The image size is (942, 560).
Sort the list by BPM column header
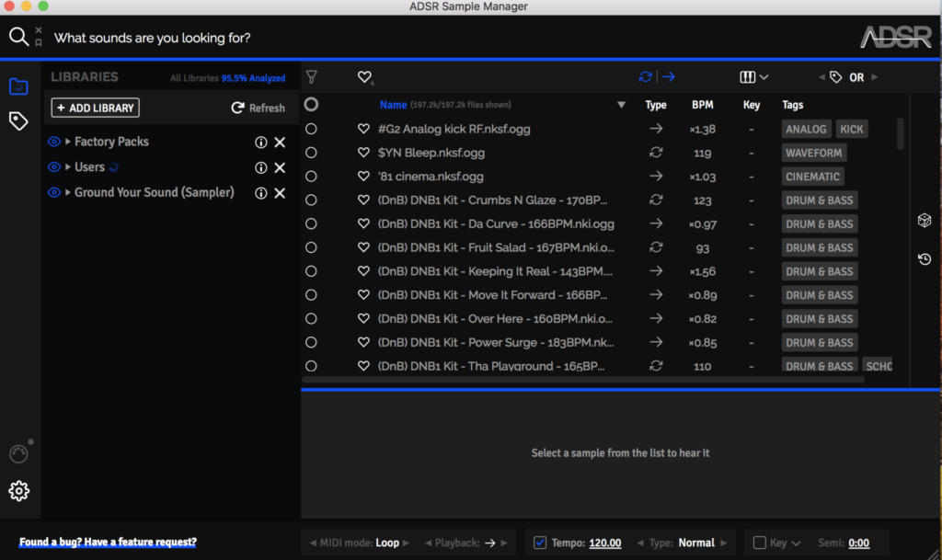702,105
